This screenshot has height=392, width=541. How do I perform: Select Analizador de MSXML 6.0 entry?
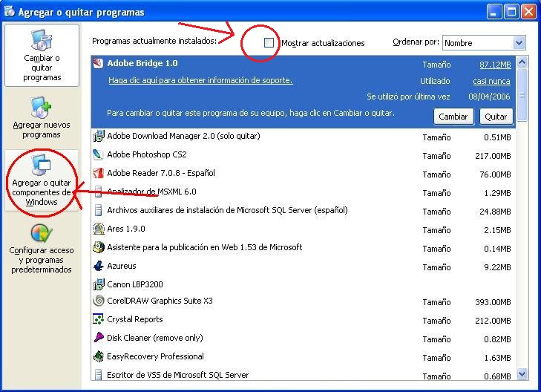[x=304, y=192]
